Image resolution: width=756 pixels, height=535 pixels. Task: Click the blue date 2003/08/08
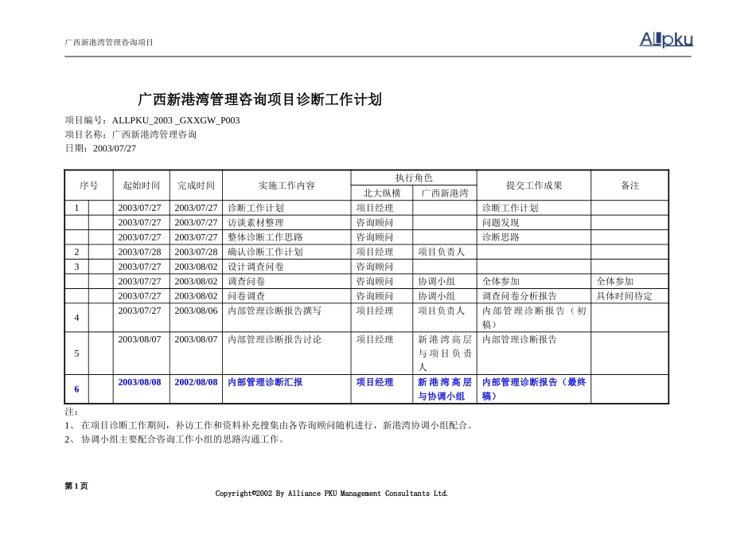139,382
